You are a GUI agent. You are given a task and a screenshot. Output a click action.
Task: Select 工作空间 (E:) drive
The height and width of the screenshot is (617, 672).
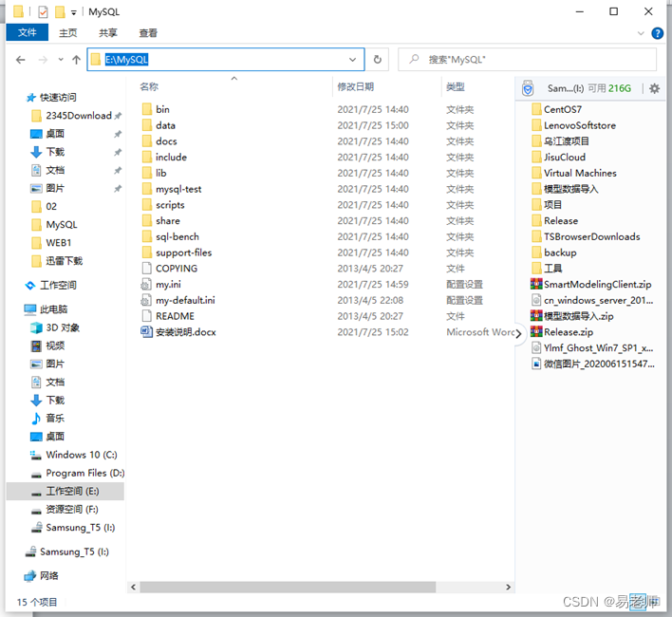tap(65, 491)
